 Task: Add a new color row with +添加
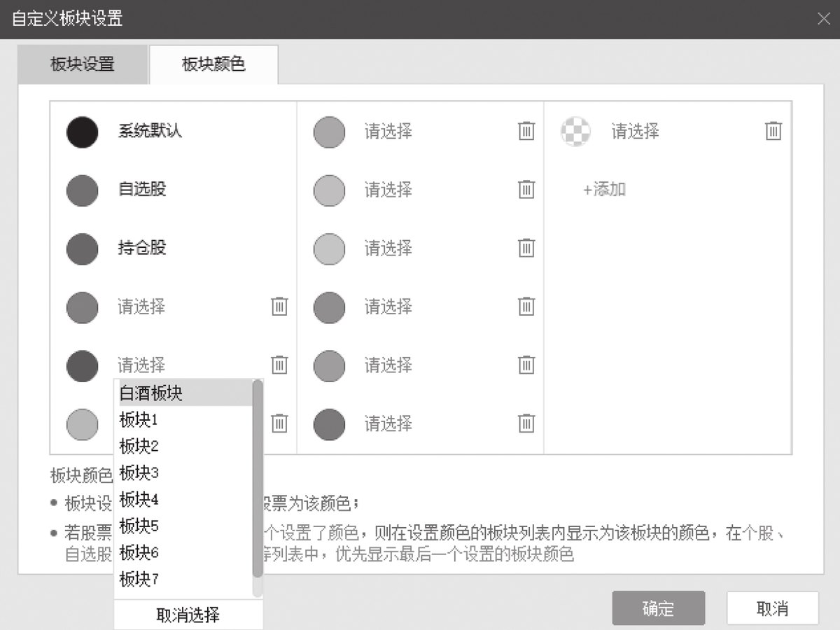(604, 189)
